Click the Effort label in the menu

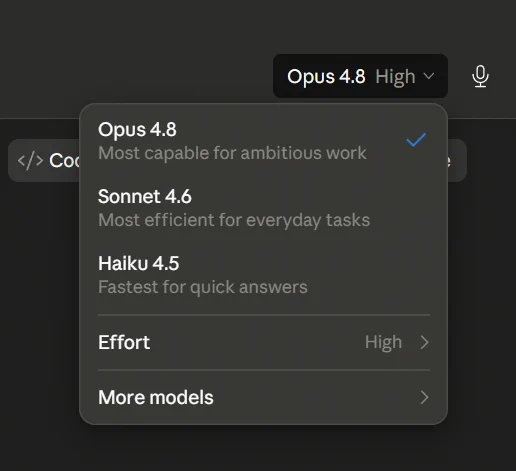pyautogui.click(x=124, y=342)
